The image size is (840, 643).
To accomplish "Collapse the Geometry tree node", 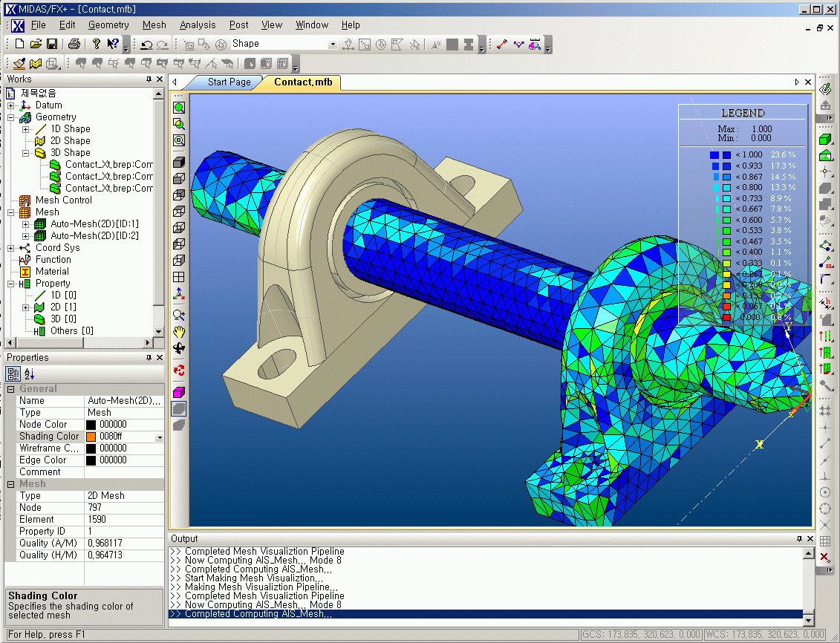I will 10,117.
